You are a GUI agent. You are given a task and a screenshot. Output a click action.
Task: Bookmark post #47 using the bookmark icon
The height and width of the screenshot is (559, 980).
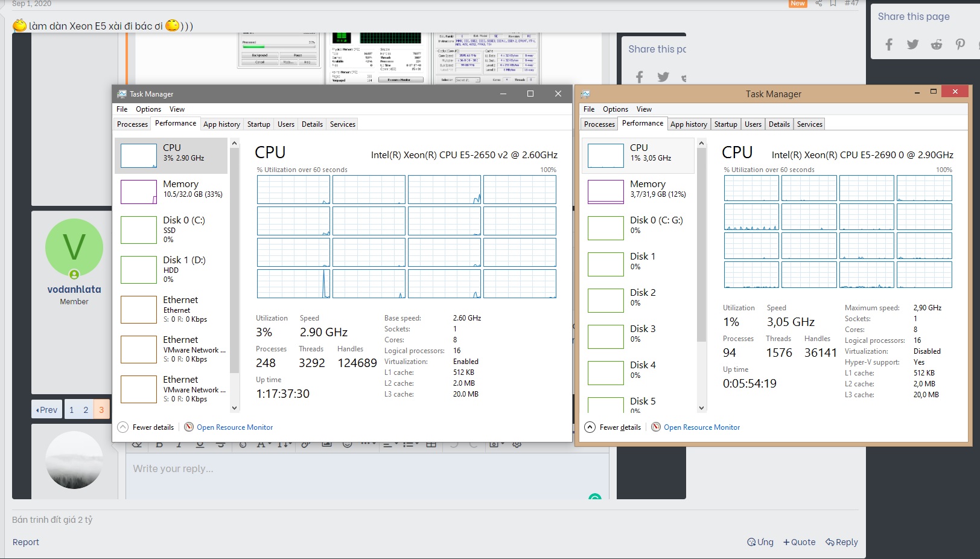[833, 4]
